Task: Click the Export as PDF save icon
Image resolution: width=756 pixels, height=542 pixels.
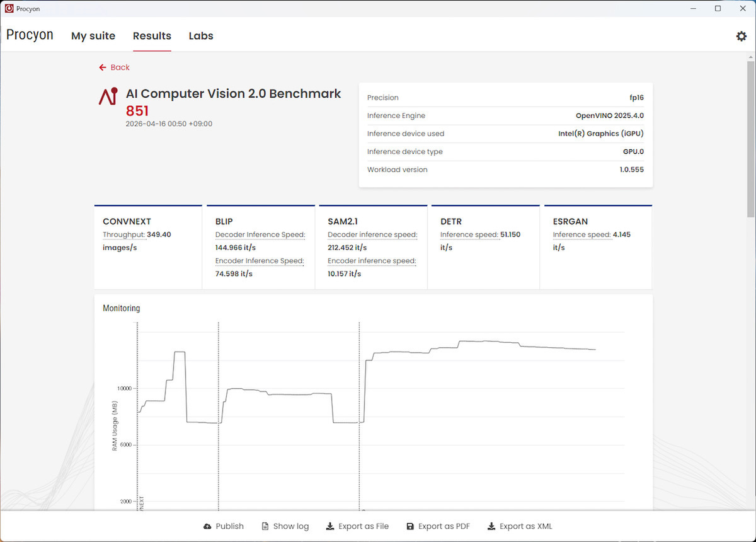Action: [x=410, y=526]
